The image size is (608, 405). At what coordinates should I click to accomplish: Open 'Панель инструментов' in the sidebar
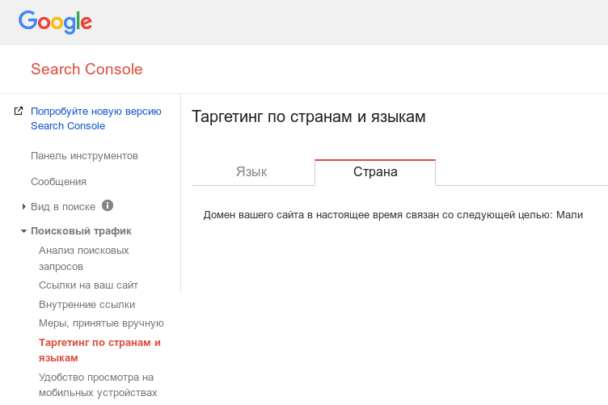pyautogui.click(x=84, y=156)
